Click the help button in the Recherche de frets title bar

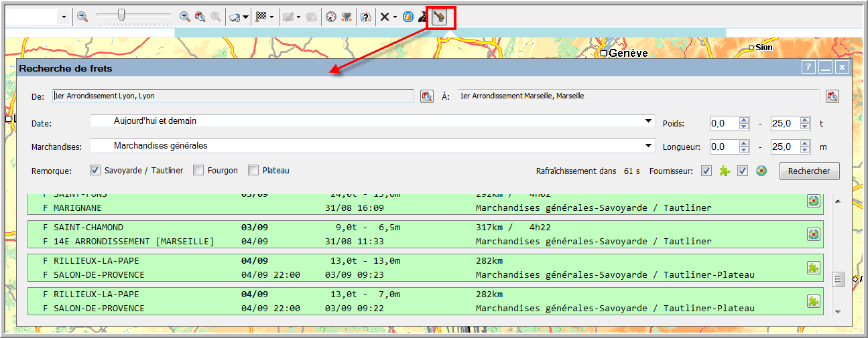[x=808, y=67]
